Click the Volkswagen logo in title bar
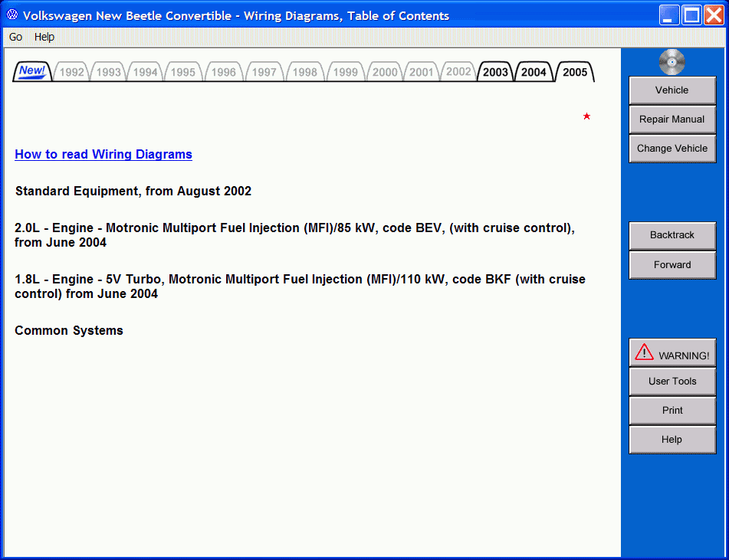Screen dimensions: 729x560 tap(12, 15)
